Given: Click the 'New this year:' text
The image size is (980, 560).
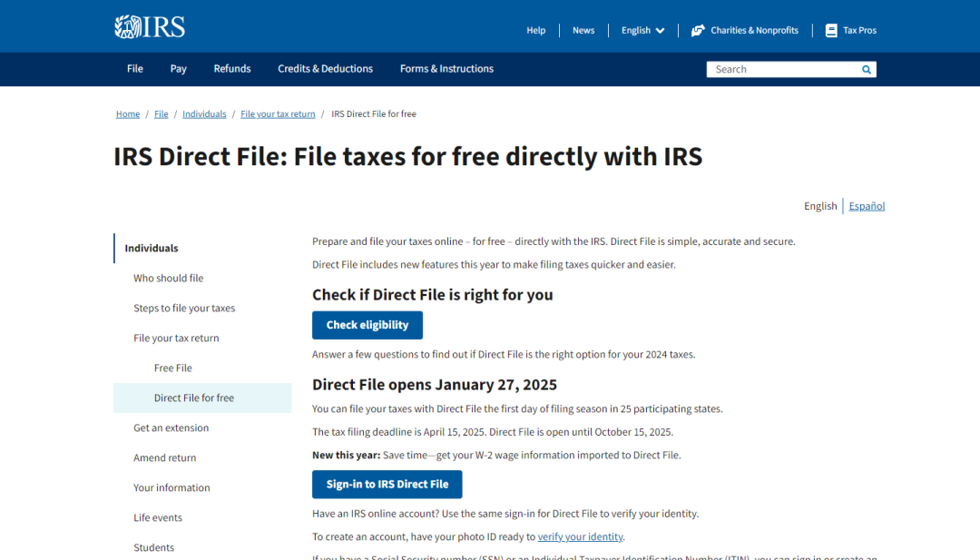Looking at the screenshot, I should [347, 455].
